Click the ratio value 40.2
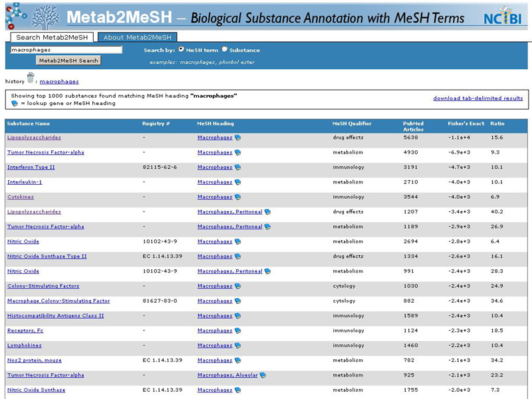 [x=497, y=212]
